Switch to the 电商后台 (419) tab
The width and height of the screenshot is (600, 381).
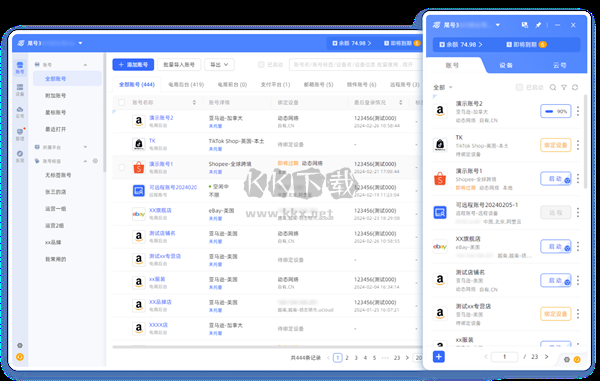click(186, 85)
